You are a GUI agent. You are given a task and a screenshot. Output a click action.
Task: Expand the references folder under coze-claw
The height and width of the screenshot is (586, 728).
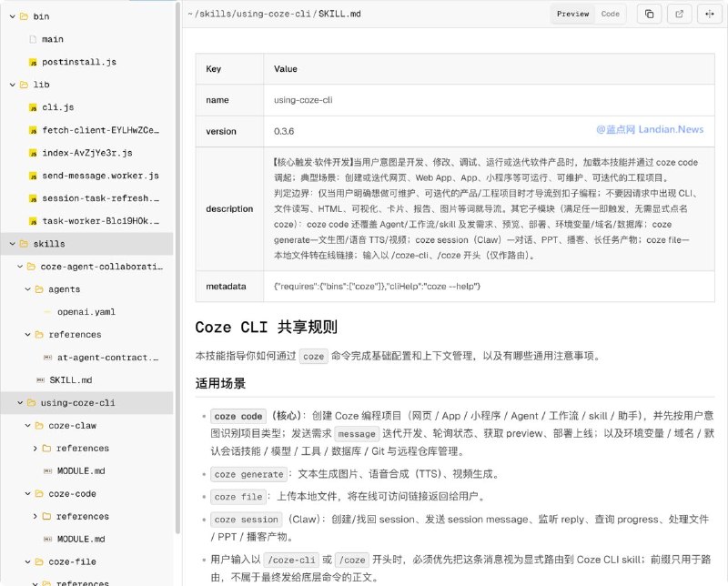click(35, 449)
